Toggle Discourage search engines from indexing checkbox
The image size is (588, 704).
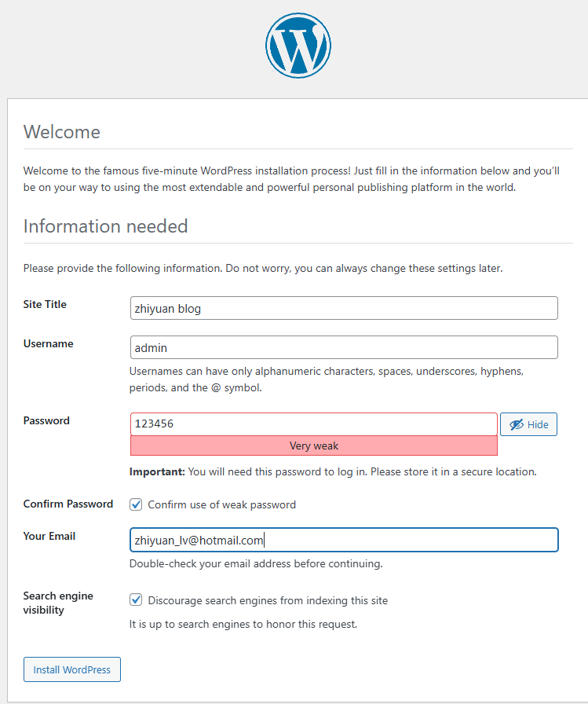136,599
